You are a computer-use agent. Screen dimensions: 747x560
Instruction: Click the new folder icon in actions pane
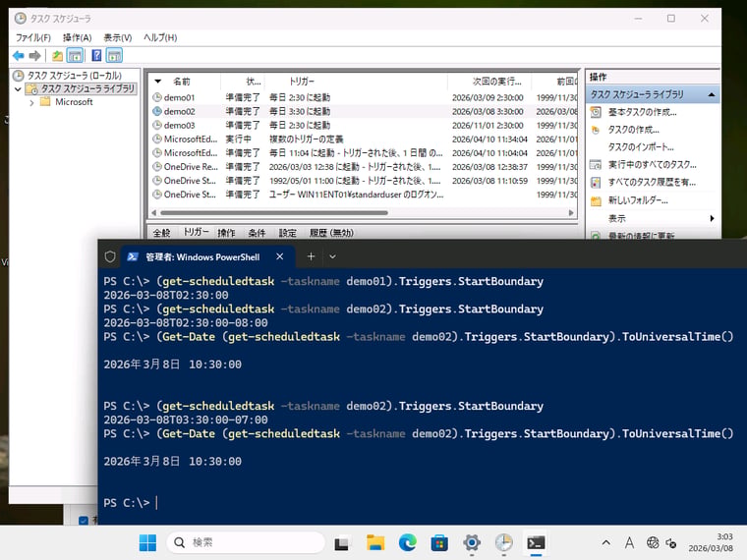[x=596, y=201]
